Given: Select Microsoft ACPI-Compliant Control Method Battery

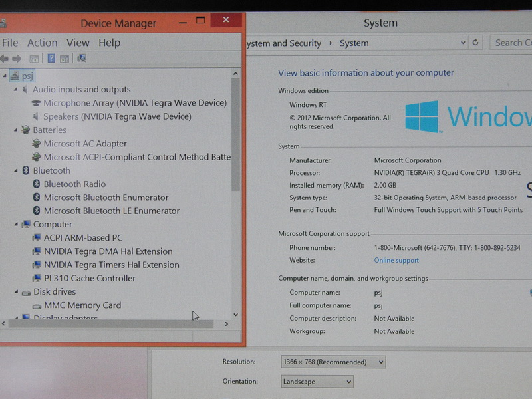Looking at the screenshot, I should pyautogui.click(x=137, y=157).
